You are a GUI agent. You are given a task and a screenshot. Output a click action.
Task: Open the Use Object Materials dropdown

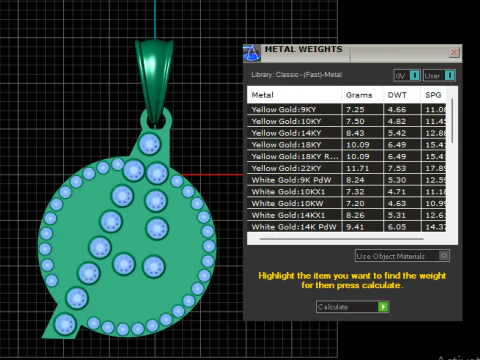tap(402, 256)
